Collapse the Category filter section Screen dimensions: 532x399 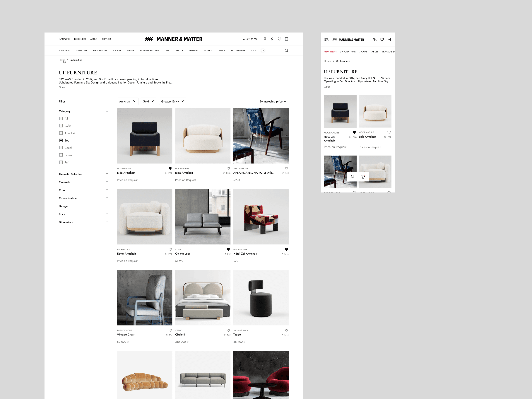(x=107, y=111)
